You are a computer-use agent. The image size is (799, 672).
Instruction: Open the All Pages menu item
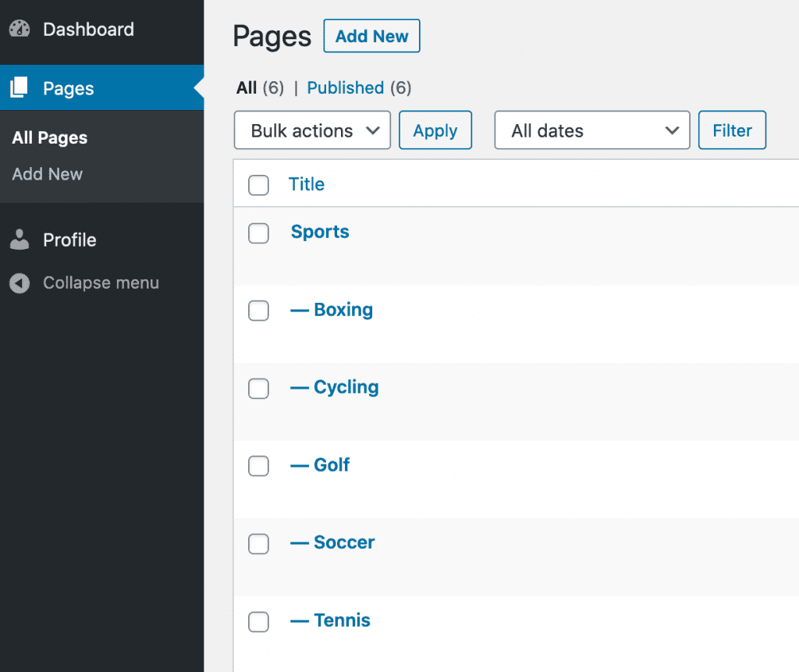pyautogui.click(x=48, y=137)
